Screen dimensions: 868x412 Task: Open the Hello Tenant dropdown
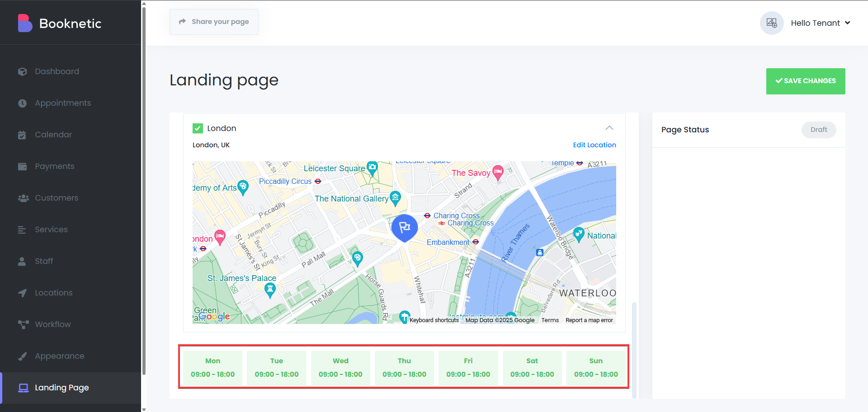[x=821, y=23]
